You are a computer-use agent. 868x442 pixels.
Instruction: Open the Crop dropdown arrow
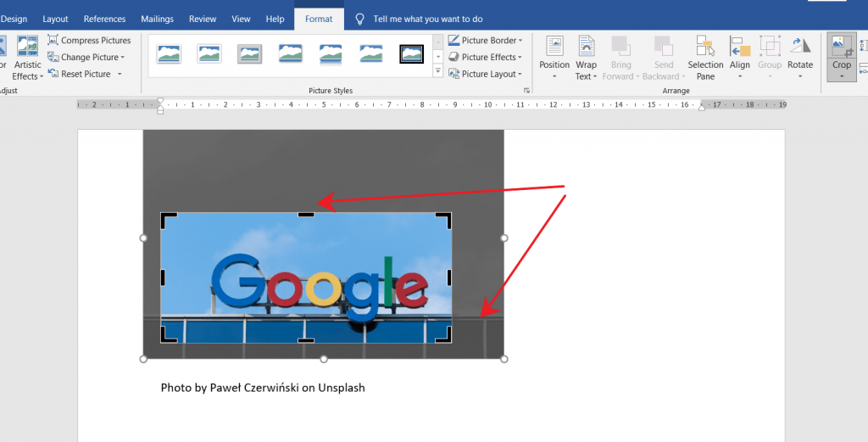tap(841, 76)
